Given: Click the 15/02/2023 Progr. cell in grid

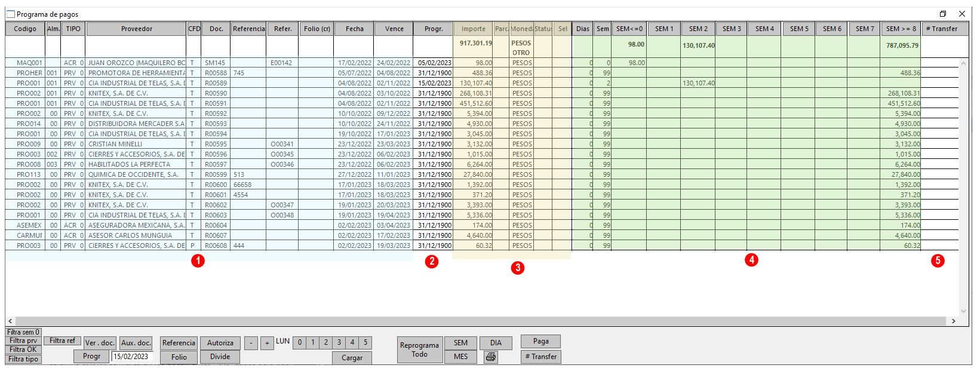Looking at the screenshot, I should [x=434, y=83].
